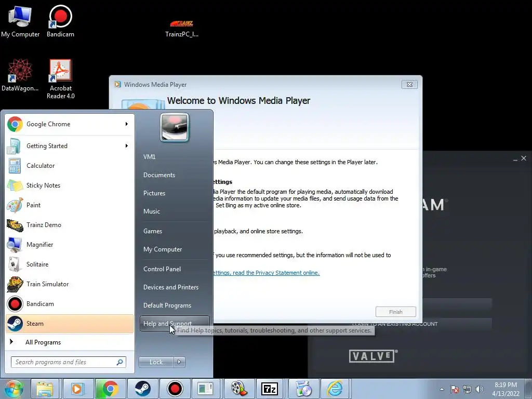Image resolution: width=532 pixels, height=399 pixels.
Task: Click the Lock button
Action: pyautogui.click(x=156, y=362)
